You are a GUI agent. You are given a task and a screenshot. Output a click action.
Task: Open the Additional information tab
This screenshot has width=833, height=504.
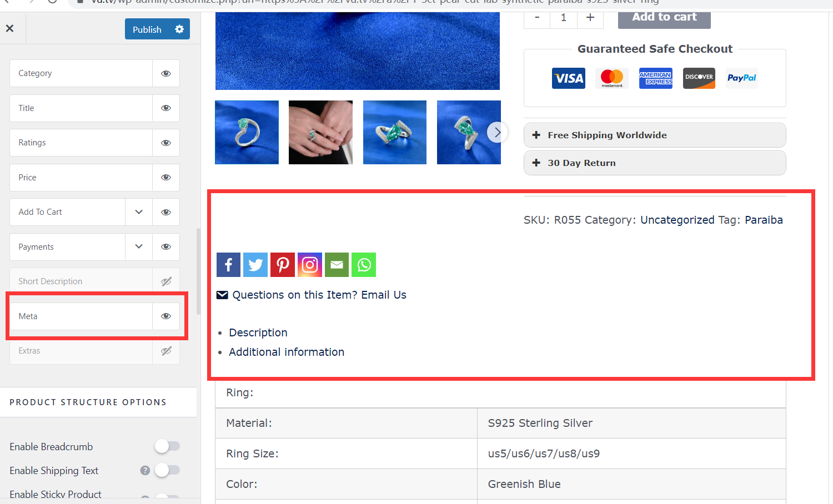coord(287,352)
